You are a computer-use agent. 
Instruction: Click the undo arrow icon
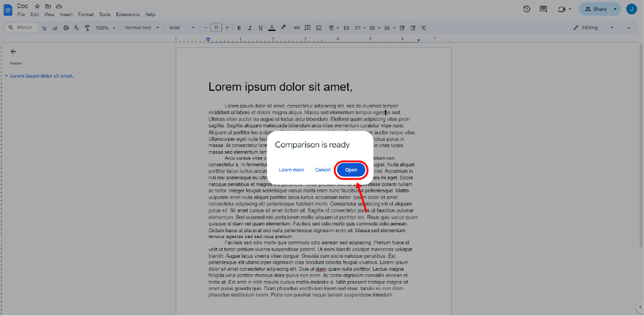[x=45, y=28]
